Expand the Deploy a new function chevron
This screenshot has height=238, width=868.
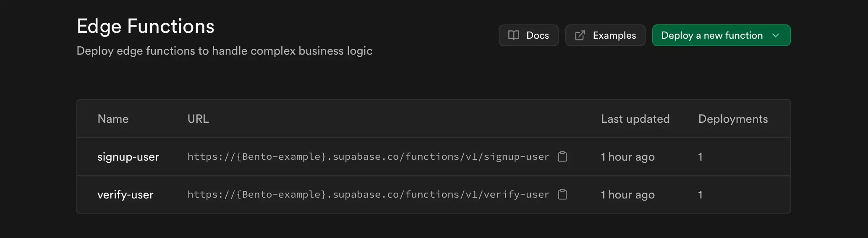tap(776, 35)
